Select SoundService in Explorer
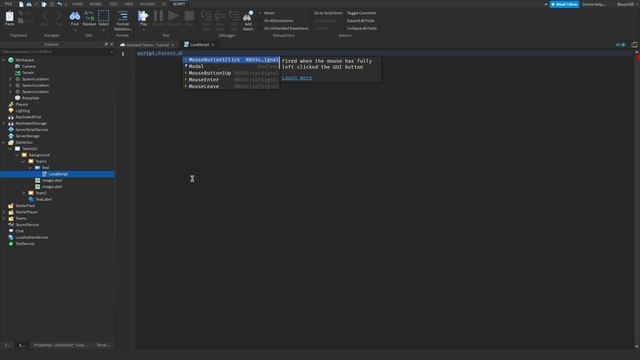Screen dimensions: 640x360 click(x=27, y=224)
